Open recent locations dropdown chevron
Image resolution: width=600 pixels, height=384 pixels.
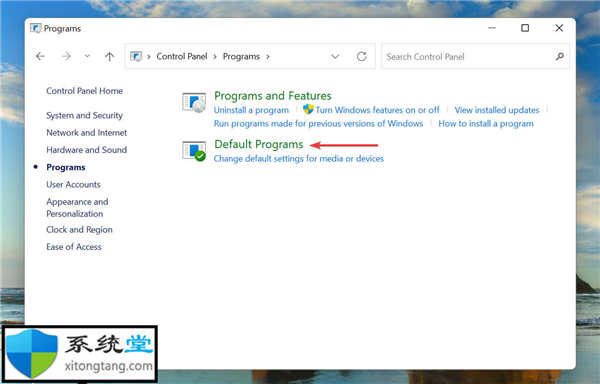(x=87, y=57)
